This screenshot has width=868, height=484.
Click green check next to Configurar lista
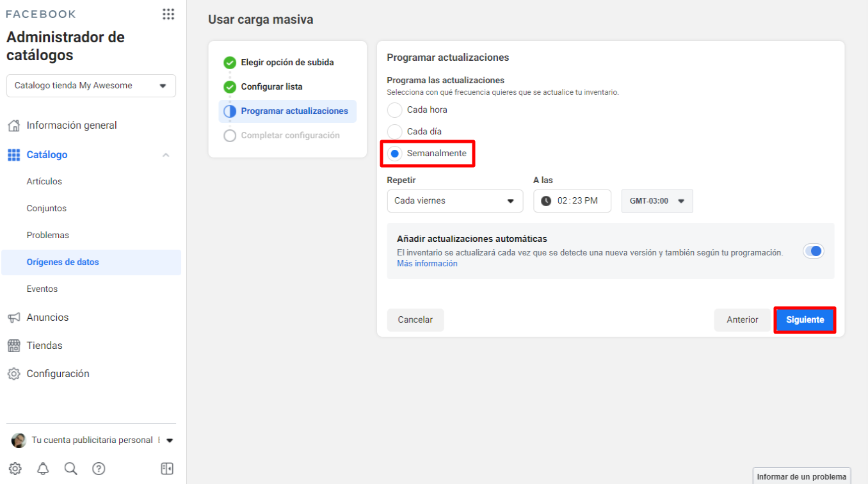[230, 87]
